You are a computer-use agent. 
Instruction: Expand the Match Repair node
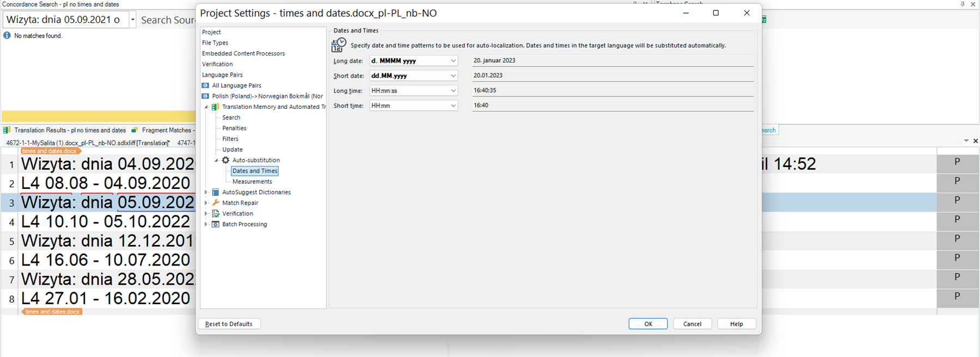coord(206,203)
